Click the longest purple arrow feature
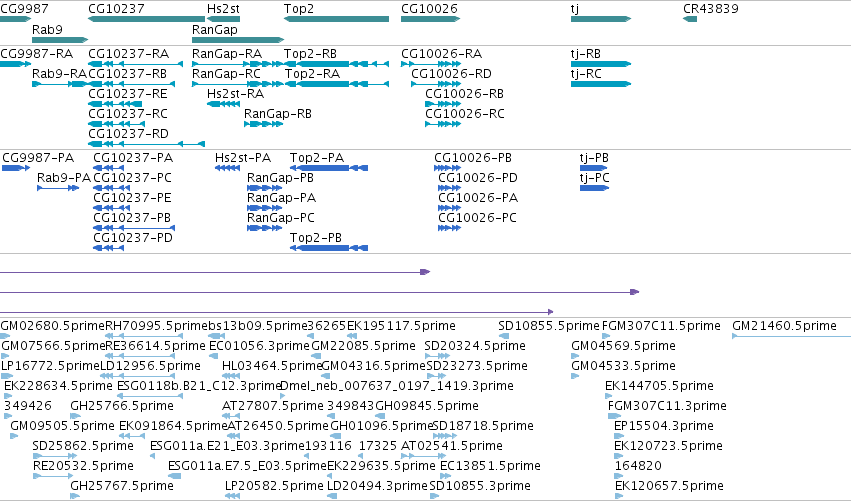Screen dimensions: 851x501 320,292
